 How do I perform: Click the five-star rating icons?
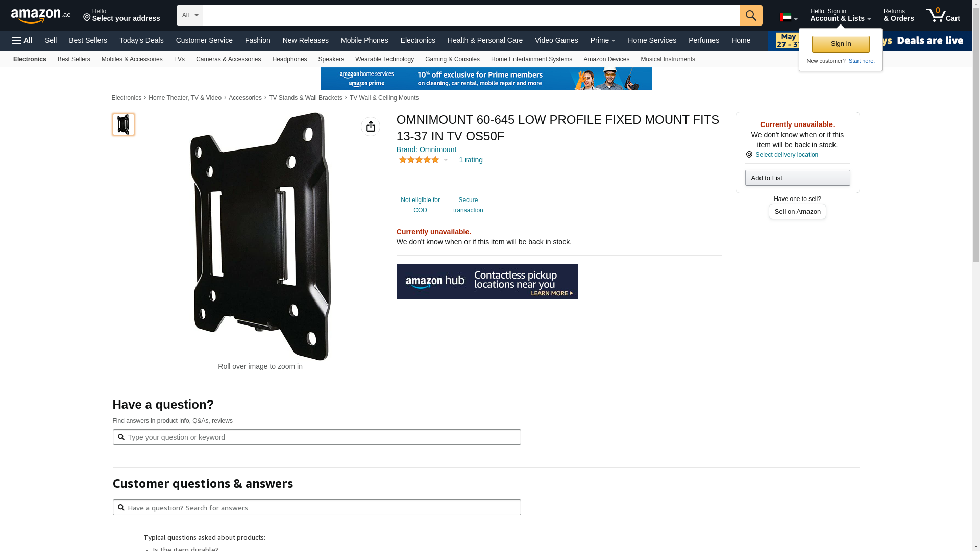(x=419, y=160)
